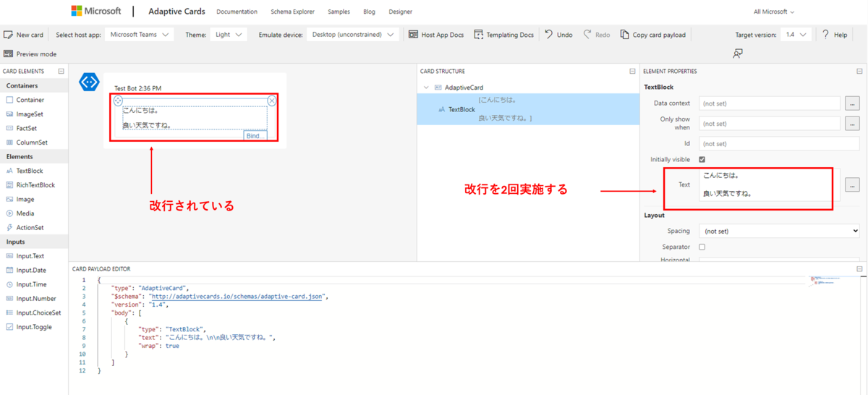The height and width of the screenshot is (395, 868).
Task: Expand the All Microsoft menu
Action: [x=773, y=12]
